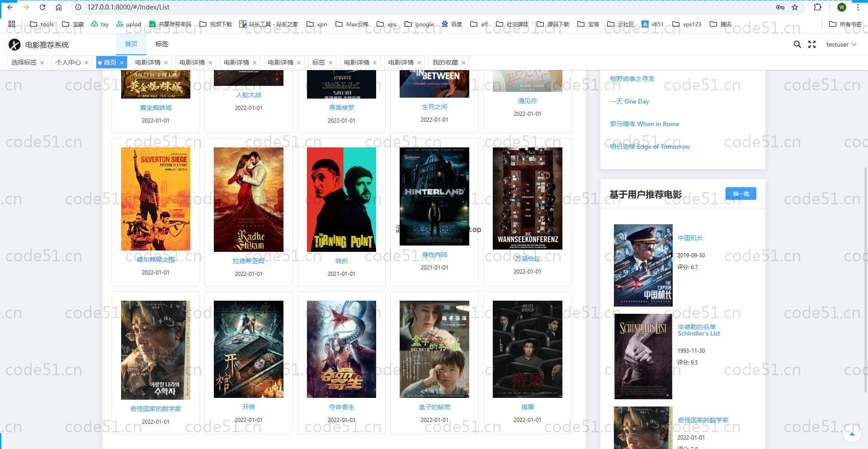Open the Chrome three-dot menu
Viewport: 868px width, 449px height.
pos(858,7)
